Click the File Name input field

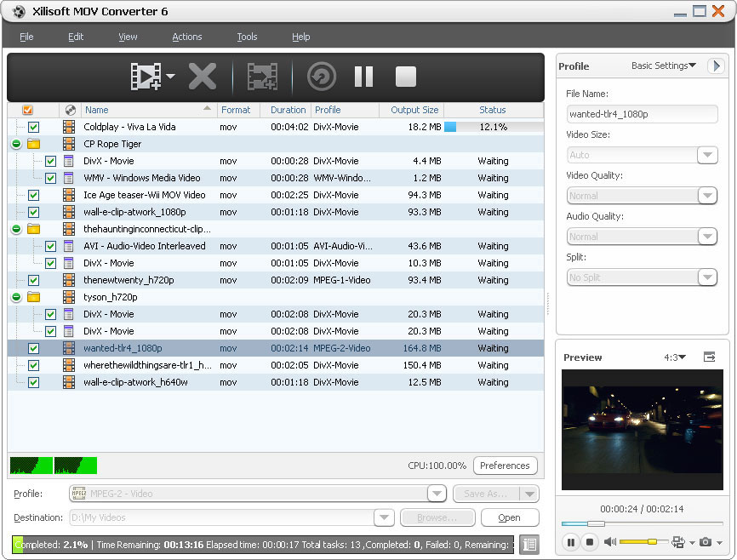[642, 114]
